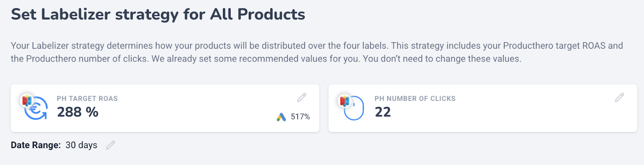The image size is (644, 165).
Task: Click the Set Labelizer strategy heading
Action: tap(158, 14)
